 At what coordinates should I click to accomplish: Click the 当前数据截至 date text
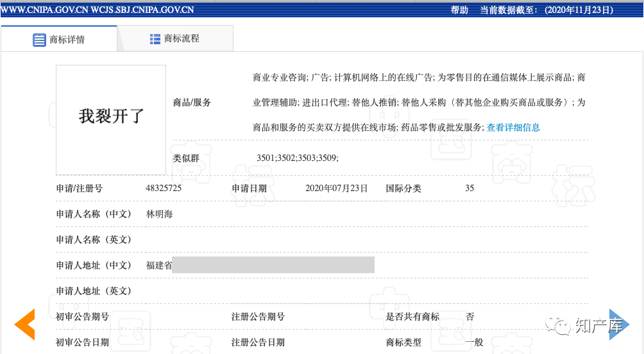coord(547,10)
